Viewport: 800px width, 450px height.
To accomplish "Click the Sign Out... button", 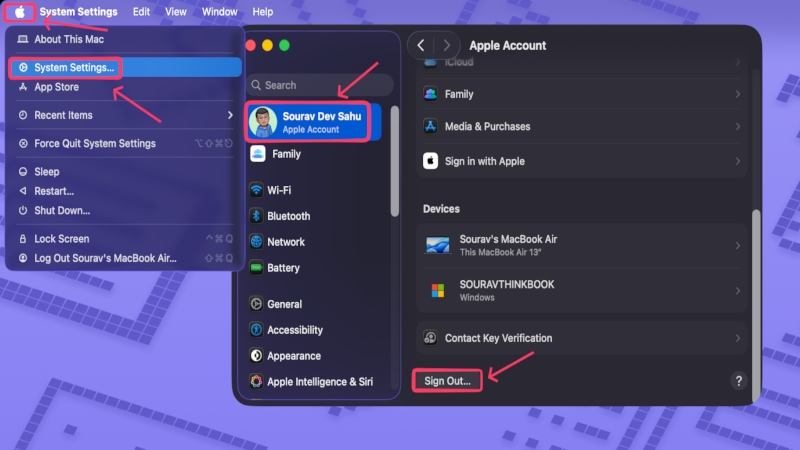I will click(447, 381).
